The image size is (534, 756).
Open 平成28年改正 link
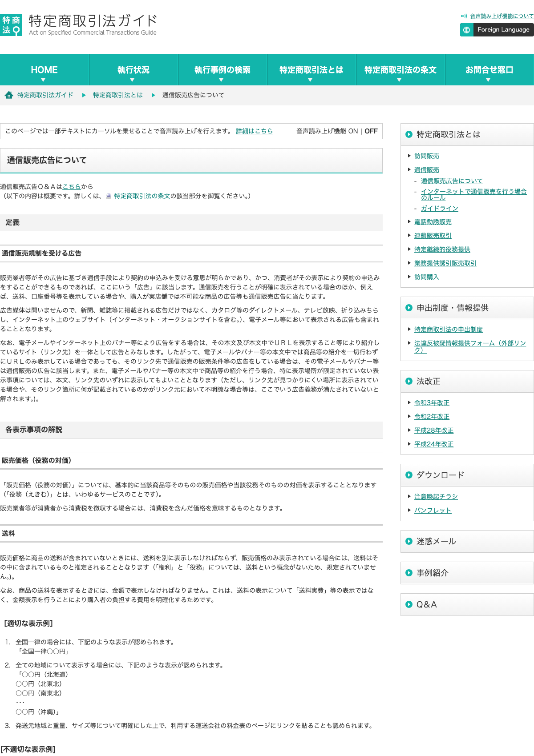434,430
